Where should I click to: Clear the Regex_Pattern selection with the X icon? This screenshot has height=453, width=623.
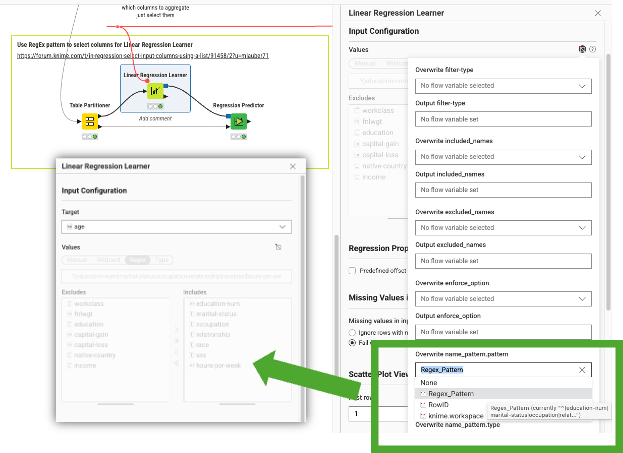pyautogui.click(x=582, y=369)
